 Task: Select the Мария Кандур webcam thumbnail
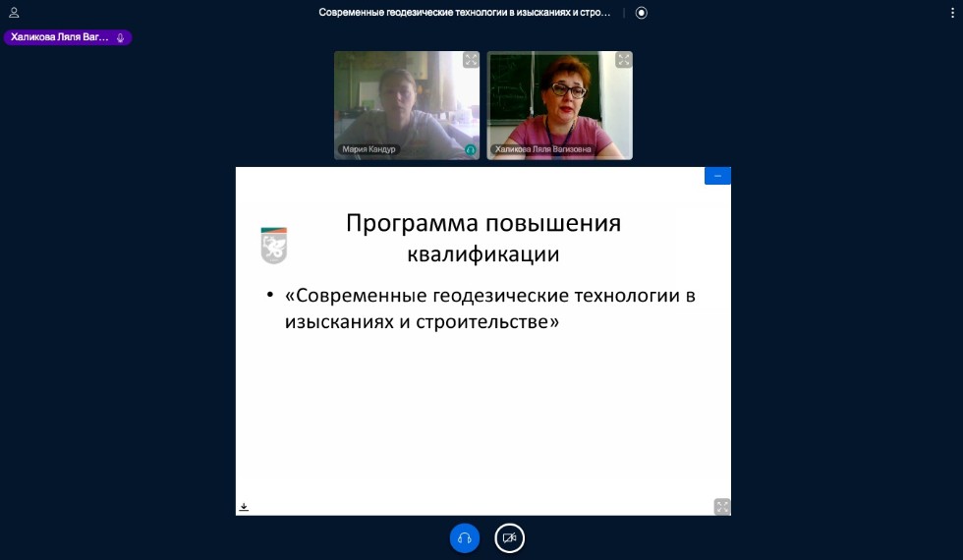point(407,106)
